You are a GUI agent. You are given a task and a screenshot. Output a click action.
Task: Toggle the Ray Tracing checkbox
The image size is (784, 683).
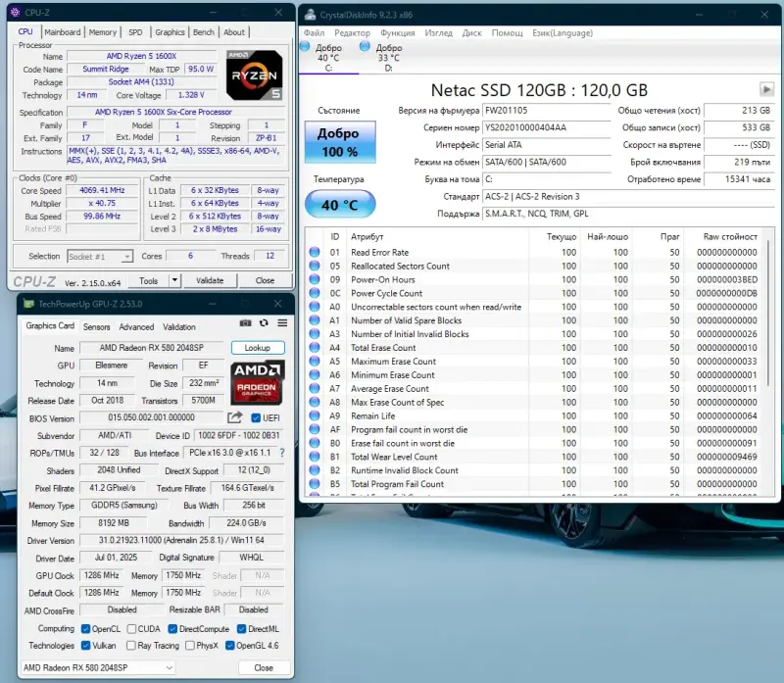pos(129,646)
